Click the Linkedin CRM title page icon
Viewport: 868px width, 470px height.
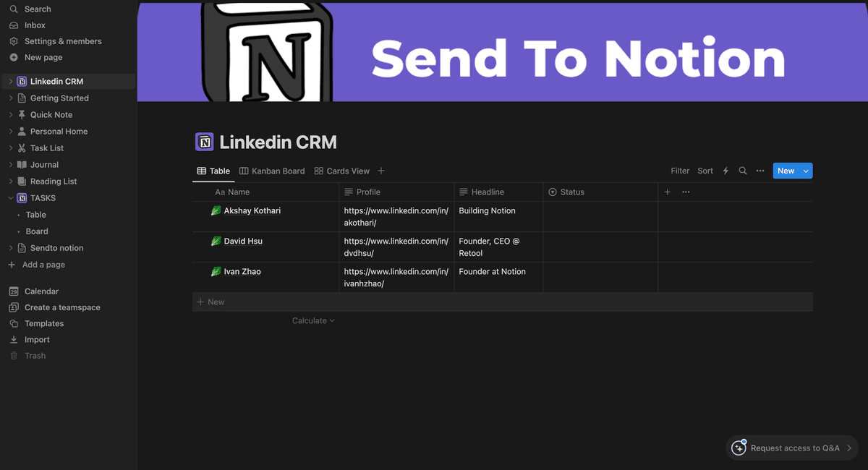pyautogui.click(x=205, y=142)
